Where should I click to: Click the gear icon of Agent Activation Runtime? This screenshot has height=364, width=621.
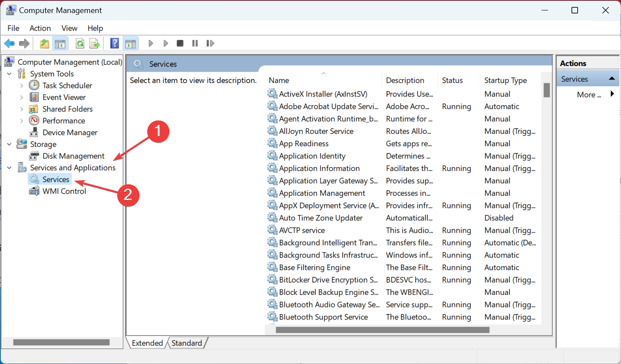[x=272, y=119]
